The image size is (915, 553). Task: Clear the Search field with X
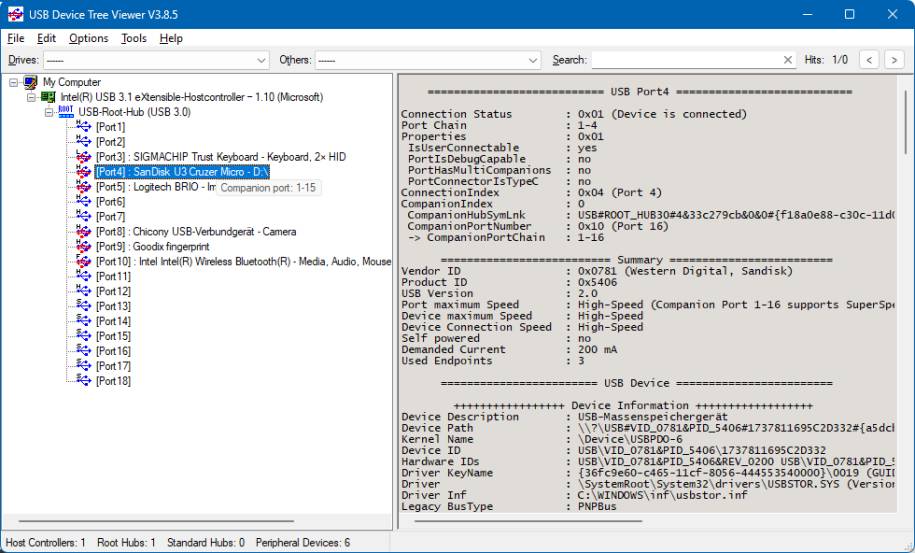pyautogui.click(x=788, y=60)
